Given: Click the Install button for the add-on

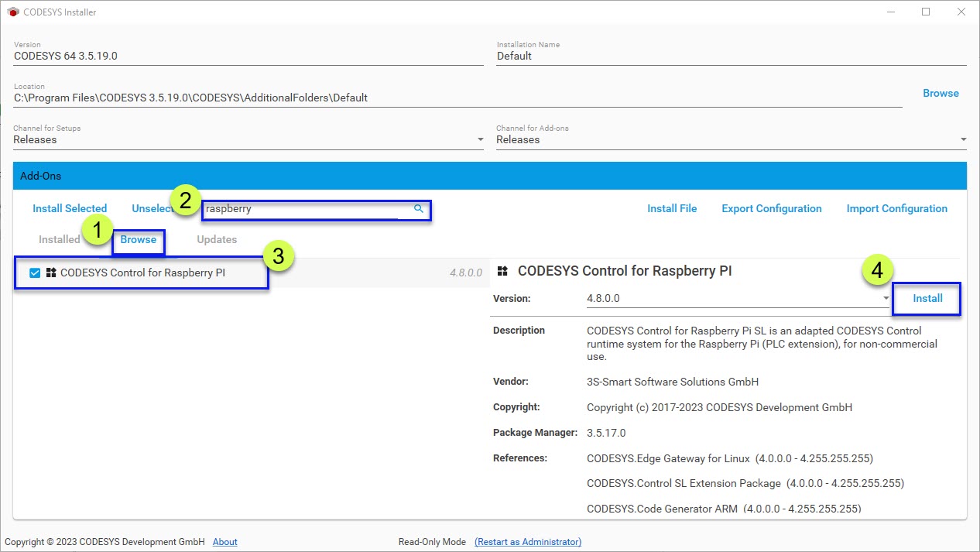Looking at the screenshot, I should coord(927,298).
